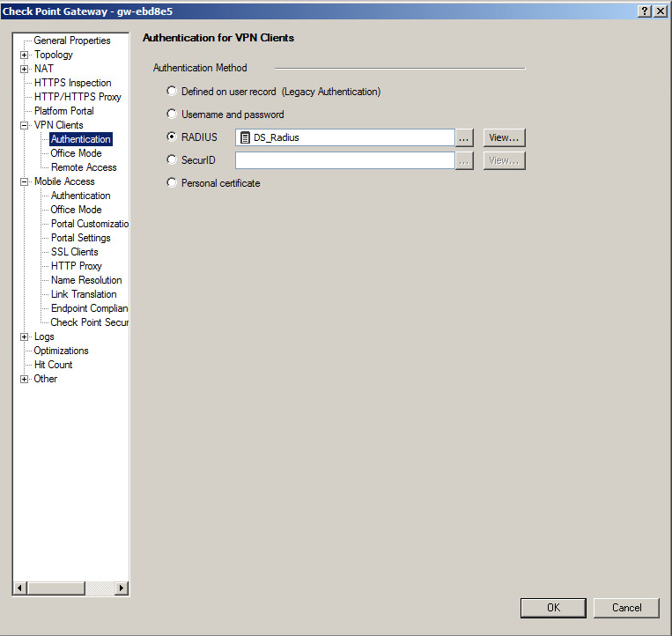Image resolution: width=672 pixels, height=636 pixels.
Task: Open Portal Settings page
Action: pos(80,238)
